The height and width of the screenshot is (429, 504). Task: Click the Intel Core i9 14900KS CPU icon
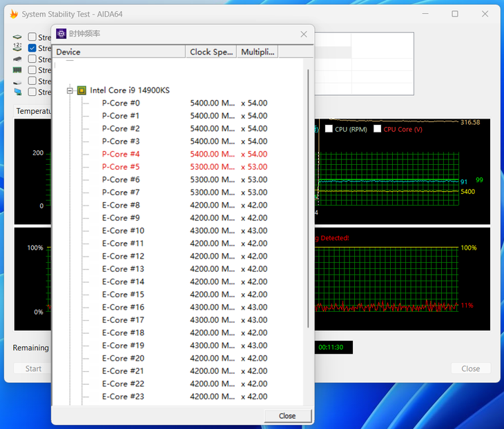[81, 90]
